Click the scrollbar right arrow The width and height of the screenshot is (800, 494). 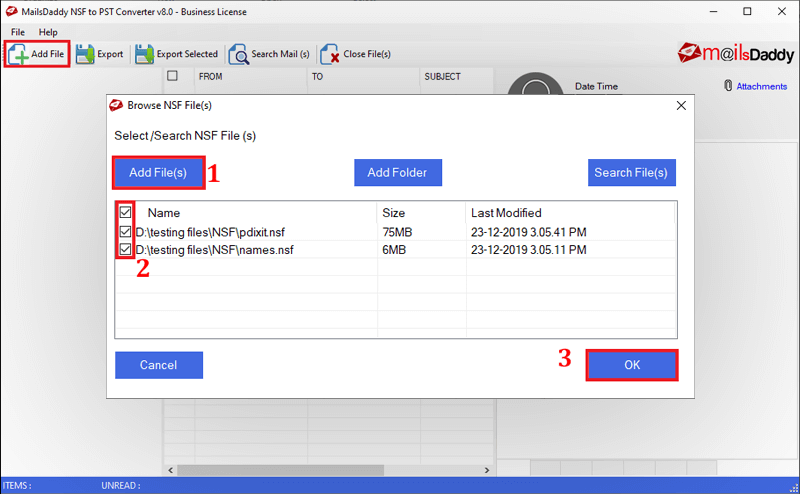(x=487, y=470)
